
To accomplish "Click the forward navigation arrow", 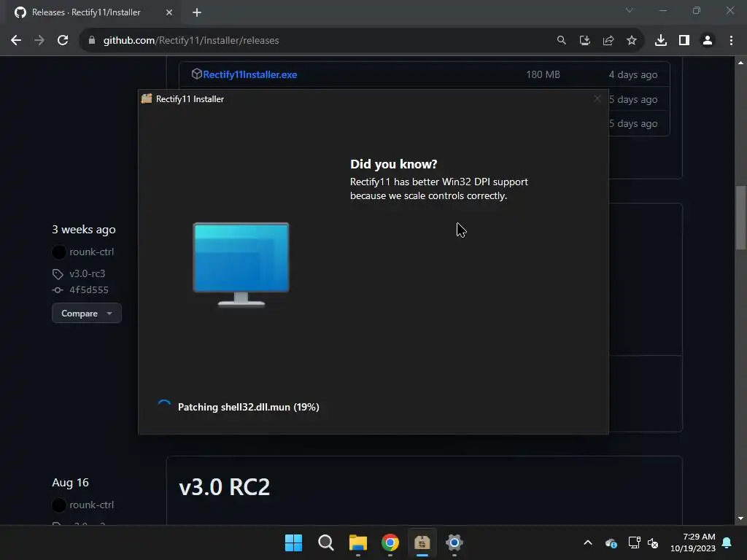I will [39, 41].
